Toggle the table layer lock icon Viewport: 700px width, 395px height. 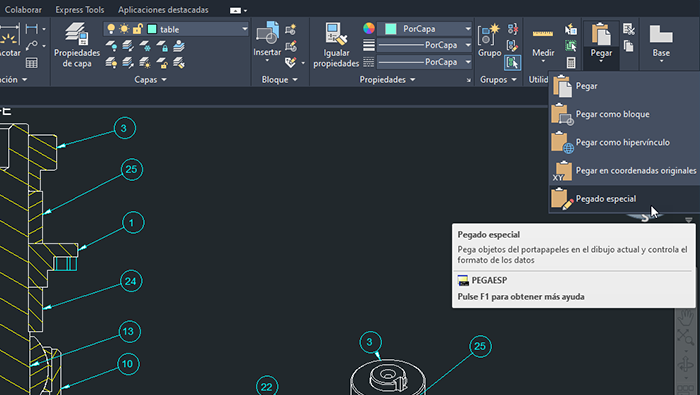click(138, 29)
